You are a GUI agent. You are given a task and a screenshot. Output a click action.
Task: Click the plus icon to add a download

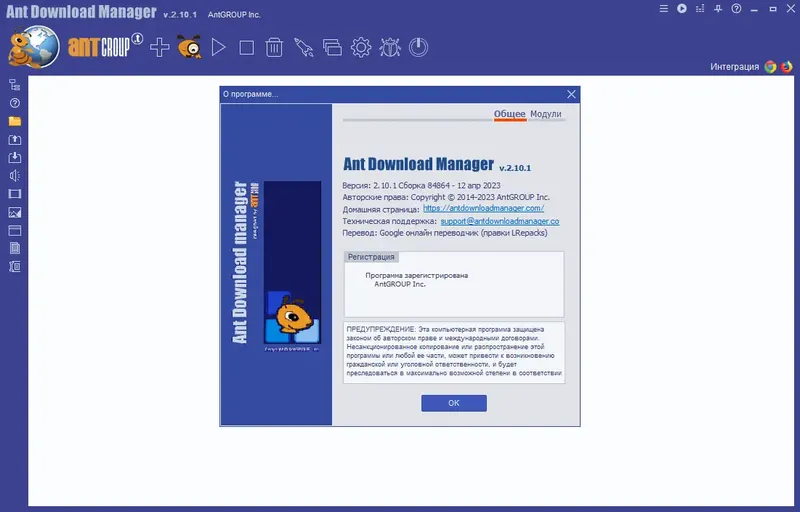[x=160, y=47]
